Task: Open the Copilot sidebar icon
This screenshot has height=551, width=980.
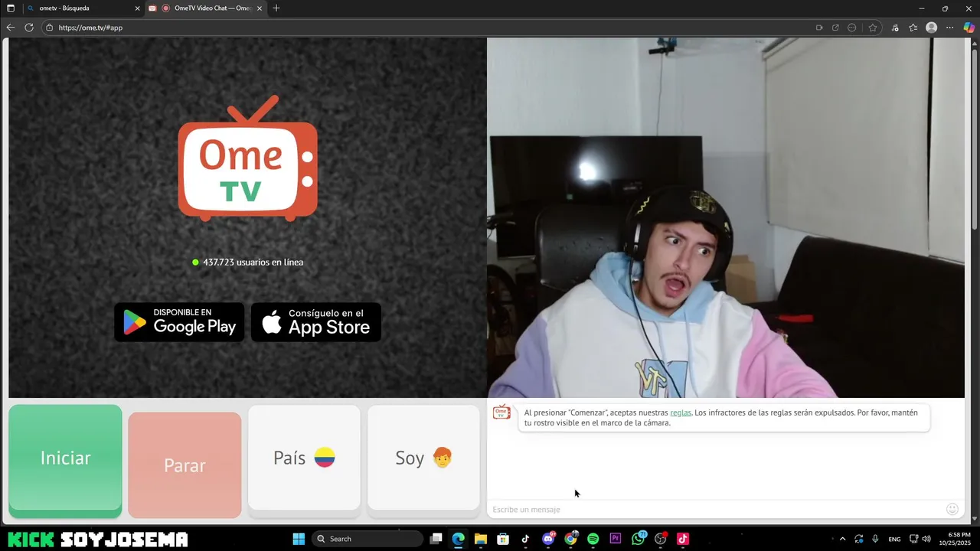Action: 969,28
